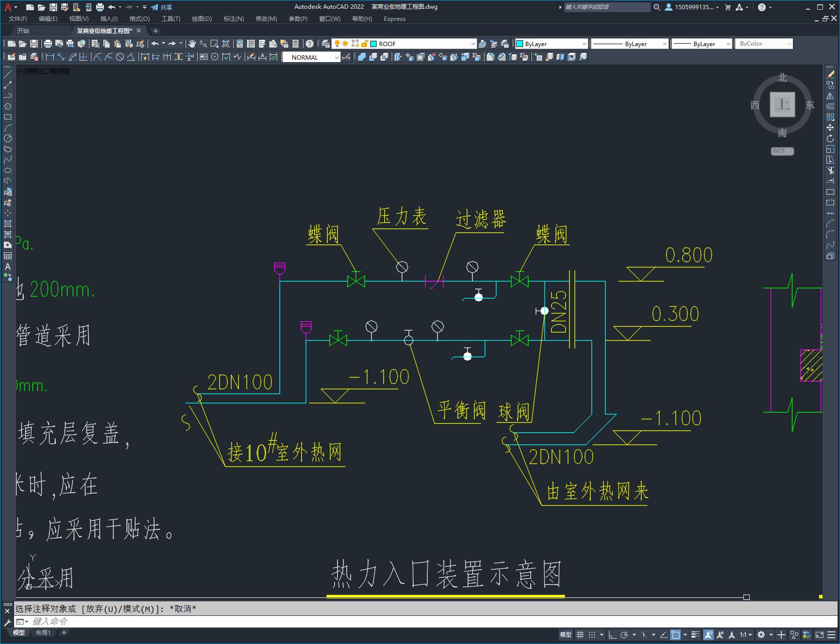Screen dimensions: 840x644
Task: Switch to the 布局1 layout tab
Action: [x=43, y=632]
